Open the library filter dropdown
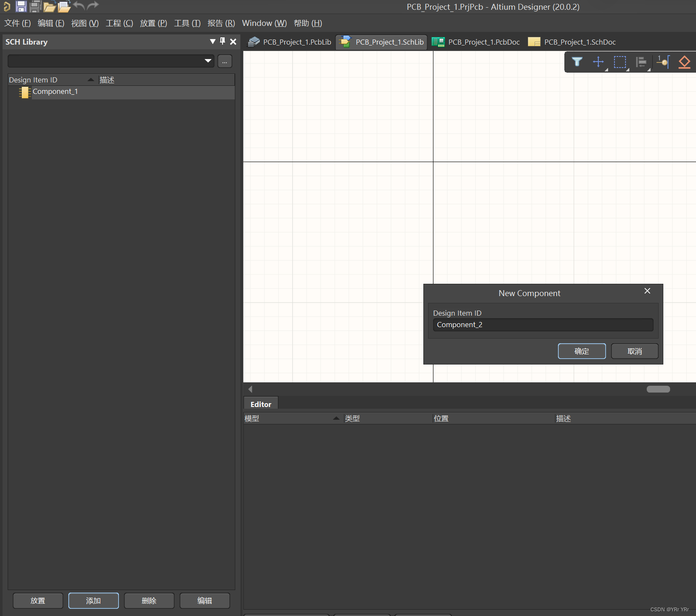 tap(208, 61)
